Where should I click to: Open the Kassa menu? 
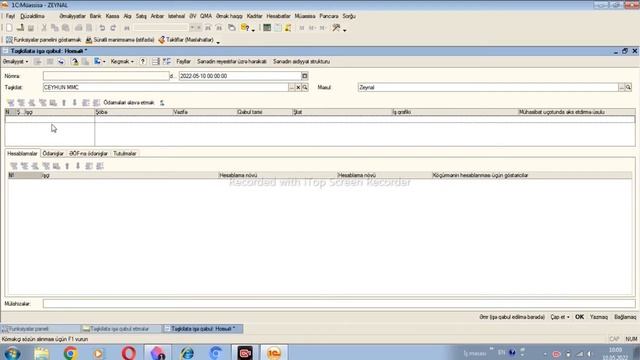click(112, 16)
